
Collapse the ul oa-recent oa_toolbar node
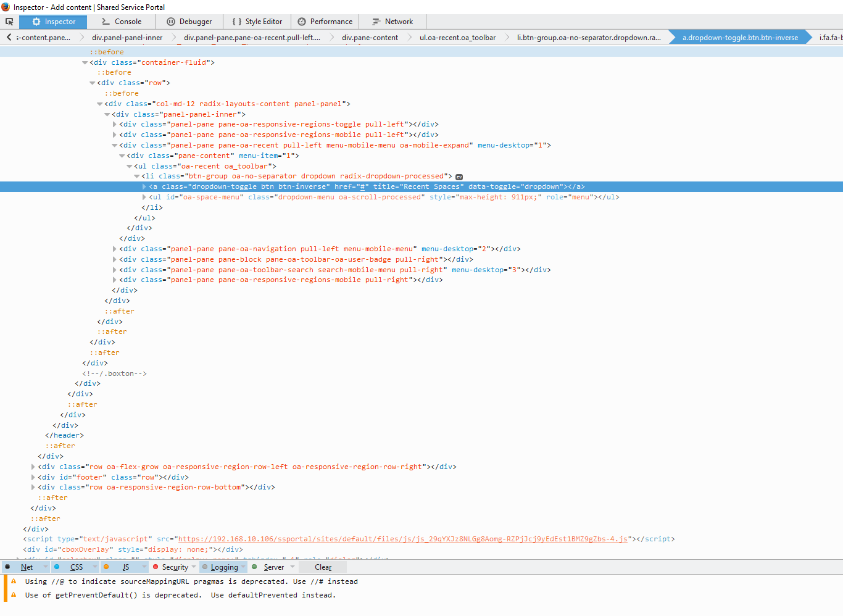click(x=130, y=166)
